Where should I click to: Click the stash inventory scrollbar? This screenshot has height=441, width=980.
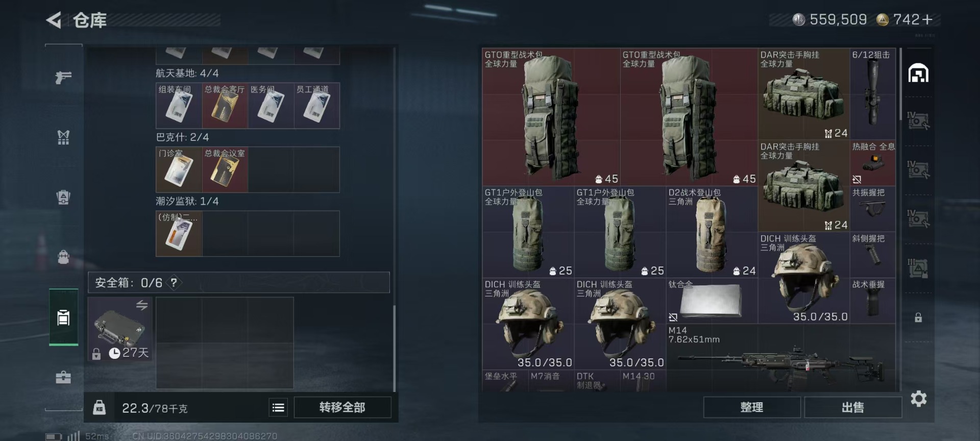pos(901,77)
